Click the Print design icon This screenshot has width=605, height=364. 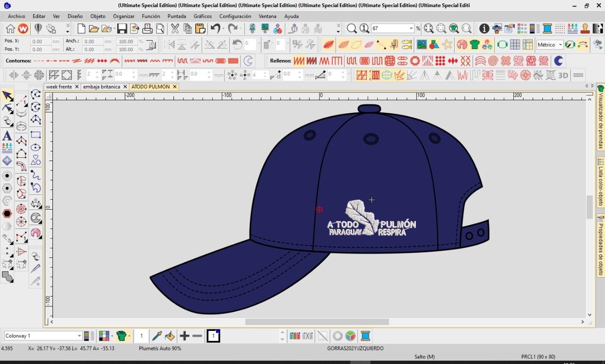[x=147, y=29]
